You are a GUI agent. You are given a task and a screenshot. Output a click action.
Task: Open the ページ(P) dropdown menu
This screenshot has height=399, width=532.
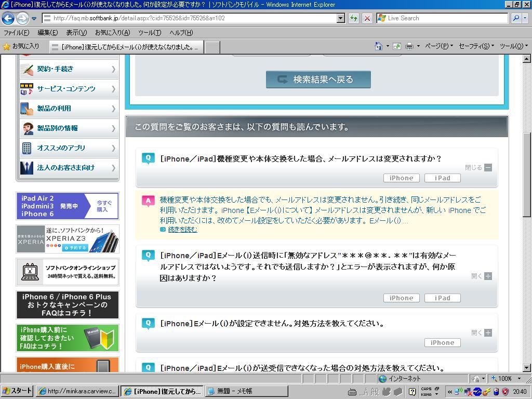(x=439, y=46)
